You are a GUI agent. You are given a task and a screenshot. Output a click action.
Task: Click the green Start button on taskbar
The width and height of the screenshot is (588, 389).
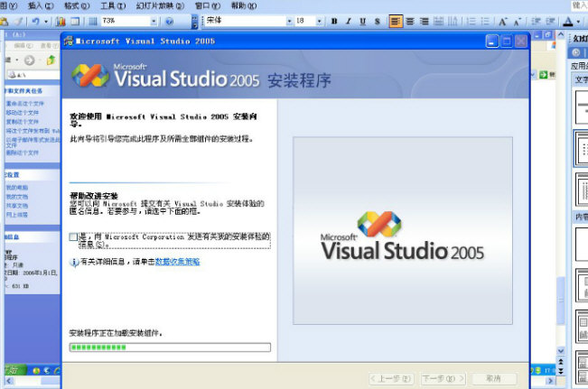click(14, 370)
